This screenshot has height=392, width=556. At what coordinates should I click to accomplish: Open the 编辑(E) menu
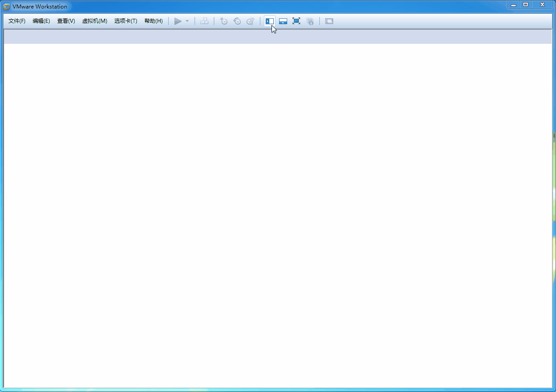[41, 21]
